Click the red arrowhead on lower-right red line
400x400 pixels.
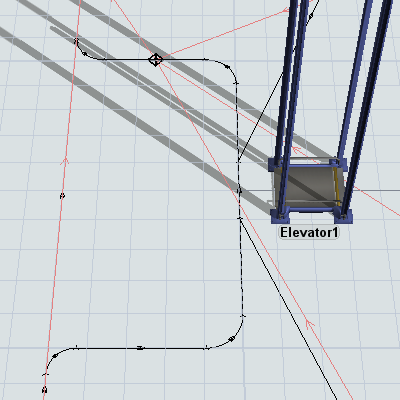click(310, 323)
